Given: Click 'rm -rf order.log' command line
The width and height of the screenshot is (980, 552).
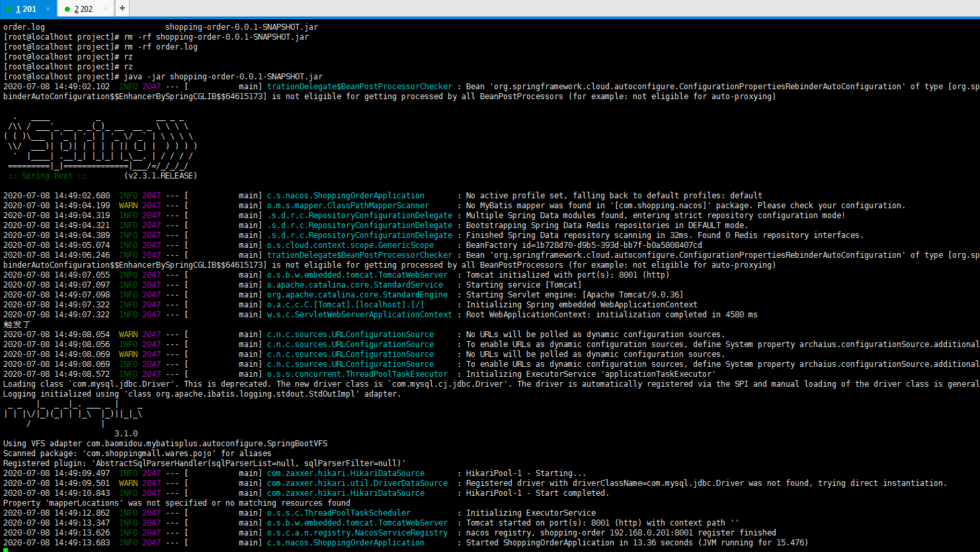Looking at the screenshot, I should [x=161, y=47].
